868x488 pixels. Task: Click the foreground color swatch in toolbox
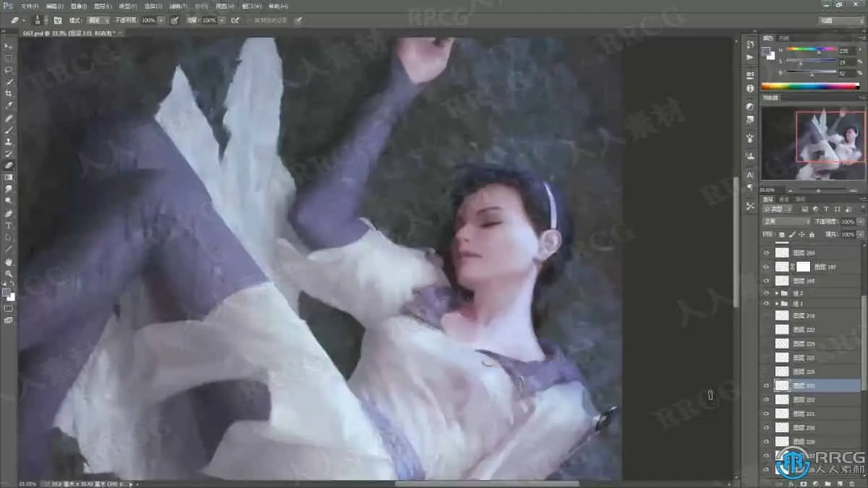[7, 292]
